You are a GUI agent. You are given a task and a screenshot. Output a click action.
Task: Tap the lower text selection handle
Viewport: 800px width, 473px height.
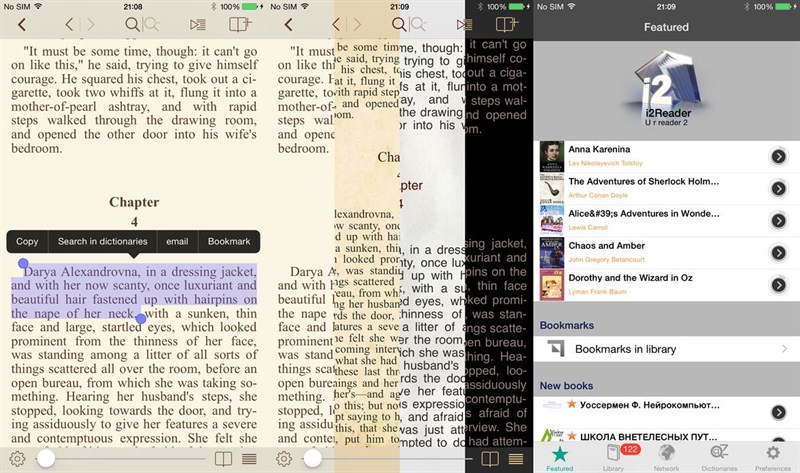click(x=141, y=319)
